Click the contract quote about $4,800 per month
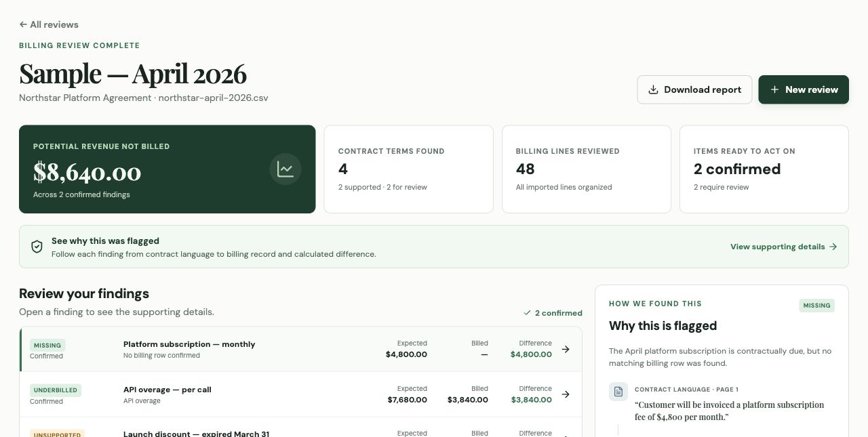This screenshot has width=868, height=437. (x=730, y=411)
